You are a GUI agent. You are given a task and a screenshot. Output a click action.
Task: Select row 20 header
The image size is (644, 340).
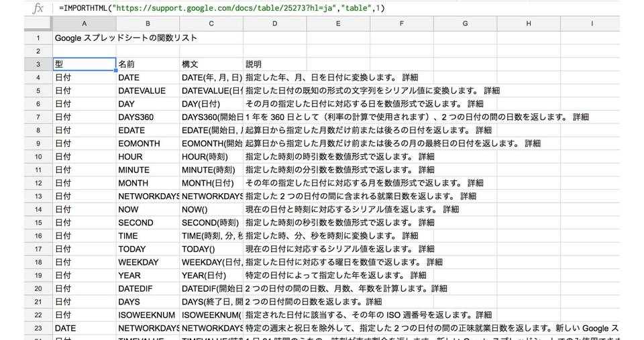[38, 288]
